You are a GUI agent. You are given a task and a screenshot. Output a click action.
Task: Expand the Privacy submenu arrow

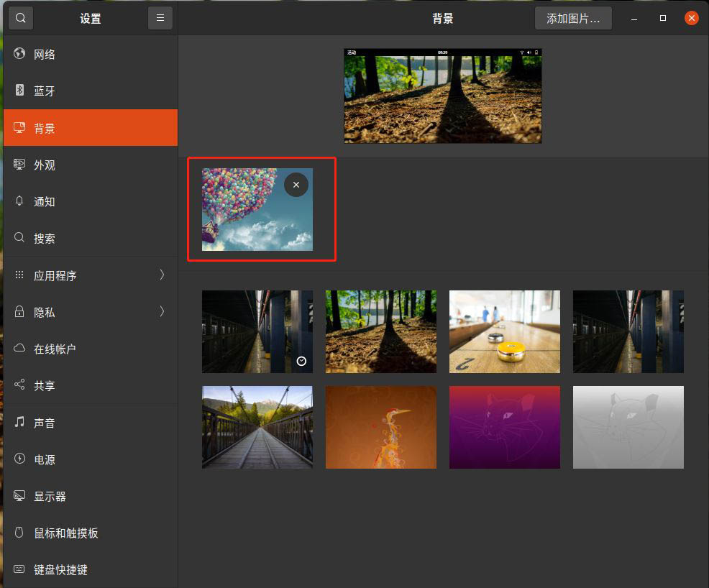click(x=162, y=311)
